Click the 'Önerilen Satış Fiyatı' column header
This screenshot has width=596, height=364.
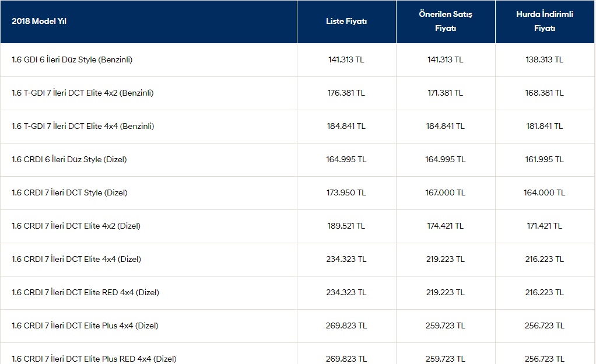point(446,22)
